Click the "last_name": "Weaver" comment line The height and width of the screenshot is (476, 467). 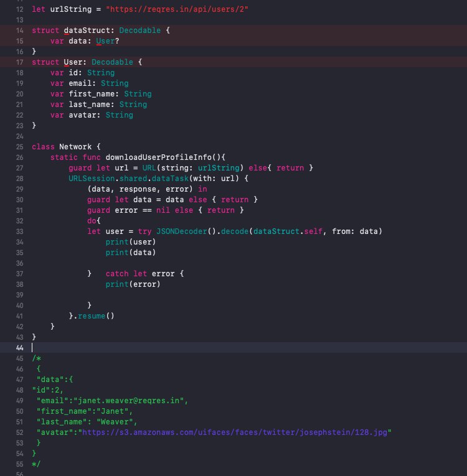(87, 422)
